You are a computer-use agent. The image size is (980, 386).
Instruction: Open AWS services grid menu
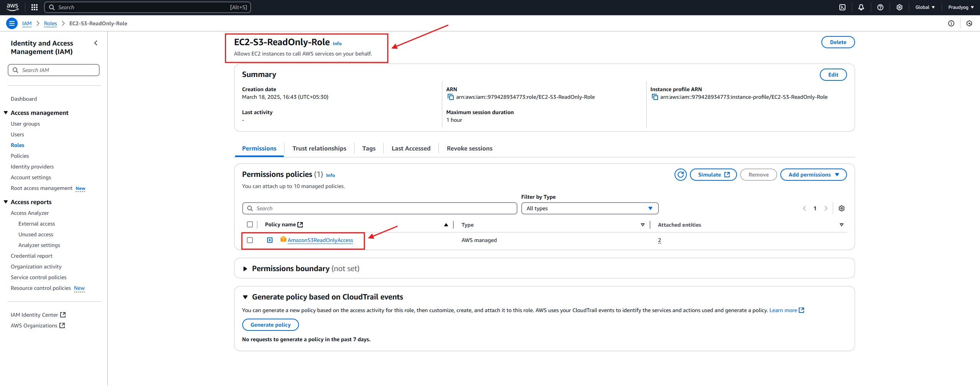(34, 7)
